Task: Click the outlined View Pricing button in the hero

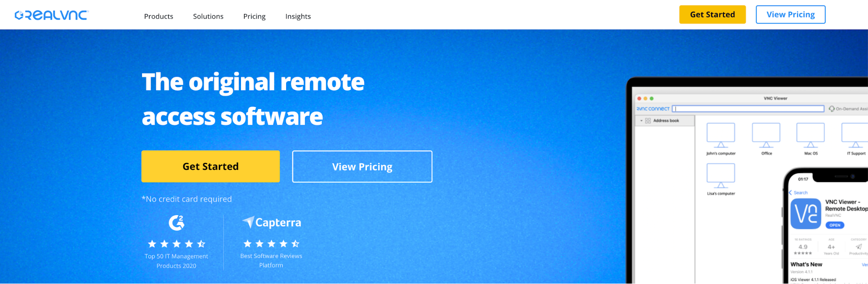Action: pyautogui.click(x=362, y=167)
